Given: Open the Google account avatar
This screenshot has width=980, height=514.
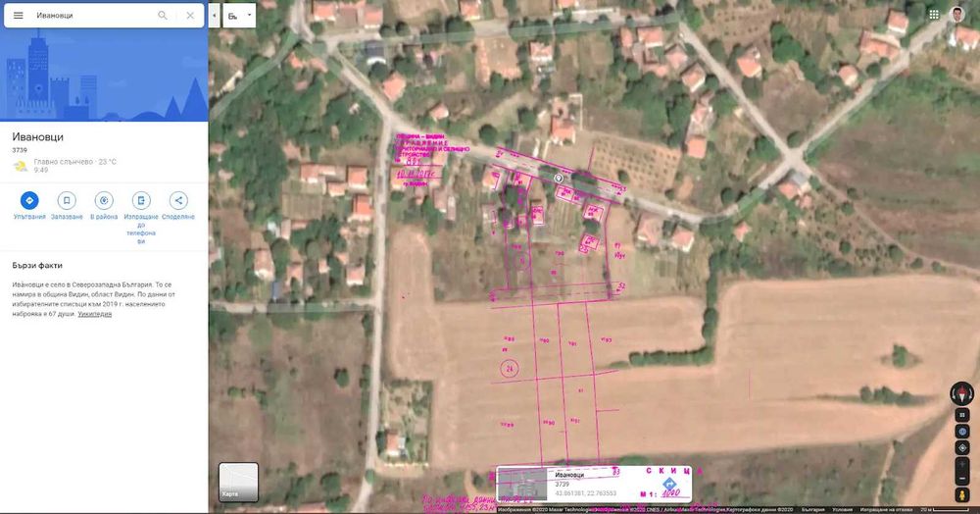Looking at the screenshot, I should 958,15.
